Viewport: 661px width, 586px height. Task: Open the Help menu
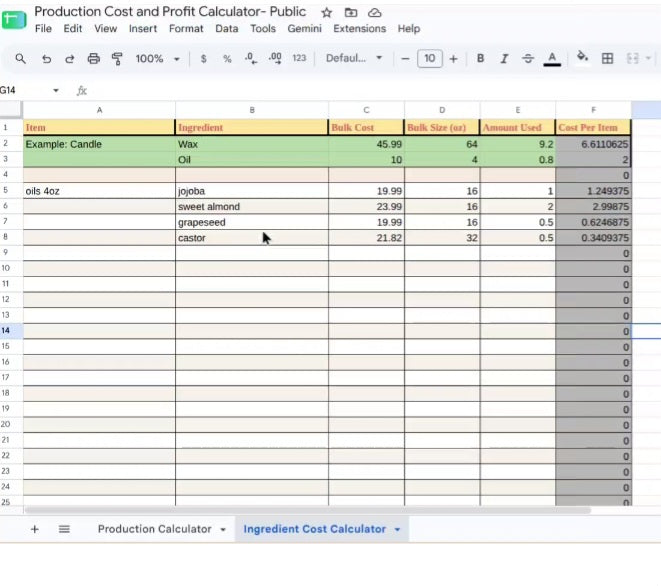pyautogui.click(x=408, y=29)
